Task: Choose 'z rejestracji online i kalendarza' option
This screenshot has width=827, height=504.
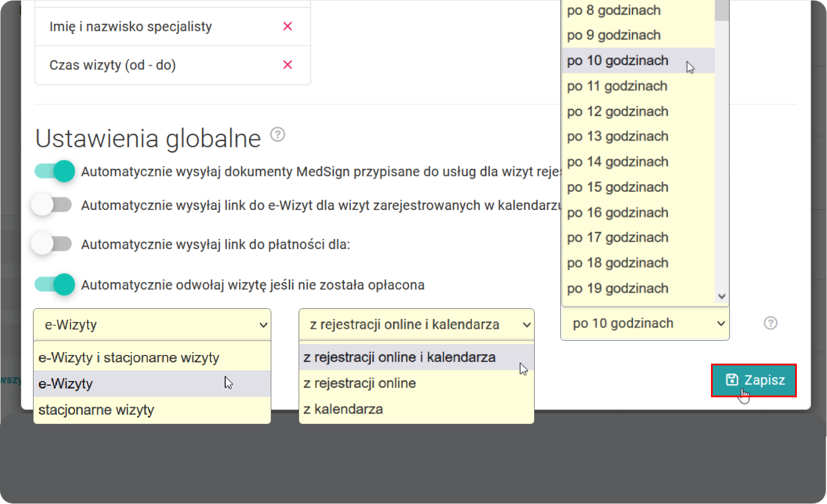Action: tap(416, 357)
